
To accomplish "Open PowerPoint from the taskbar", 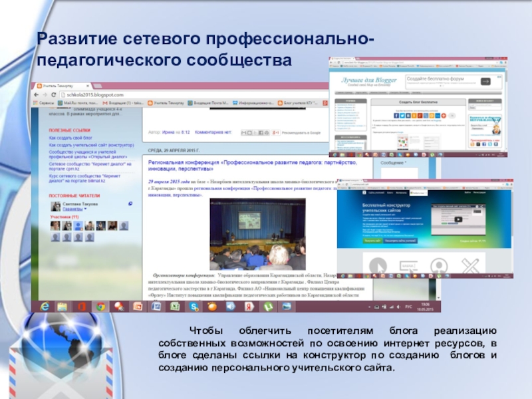I will pos(138,307).
